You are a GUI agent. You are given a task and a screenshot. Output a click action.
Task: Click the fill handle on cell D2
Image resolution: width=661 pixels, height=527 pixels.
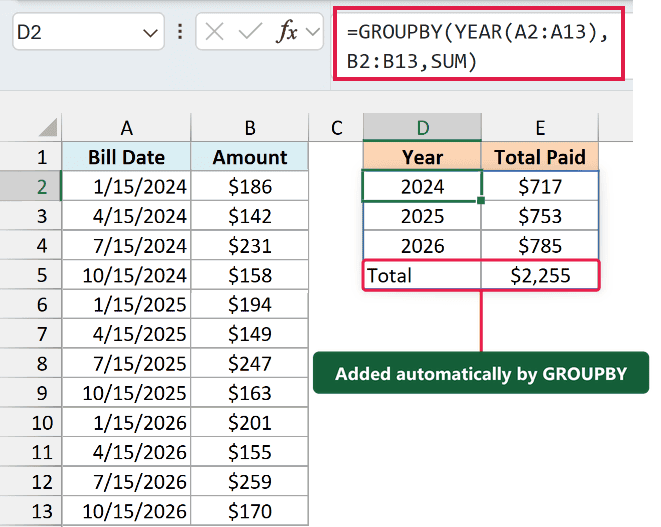pos(481,201)
